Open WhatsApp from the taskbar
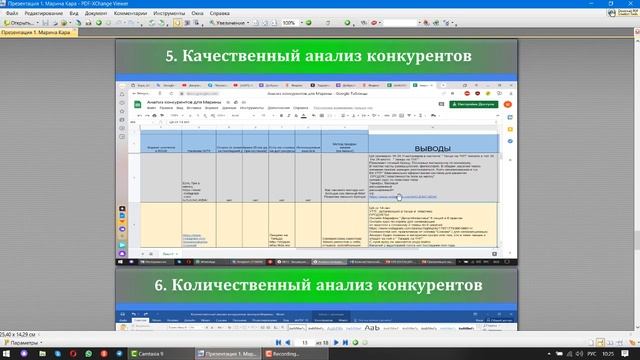This screenshot has width=640, height=360. 89,353
